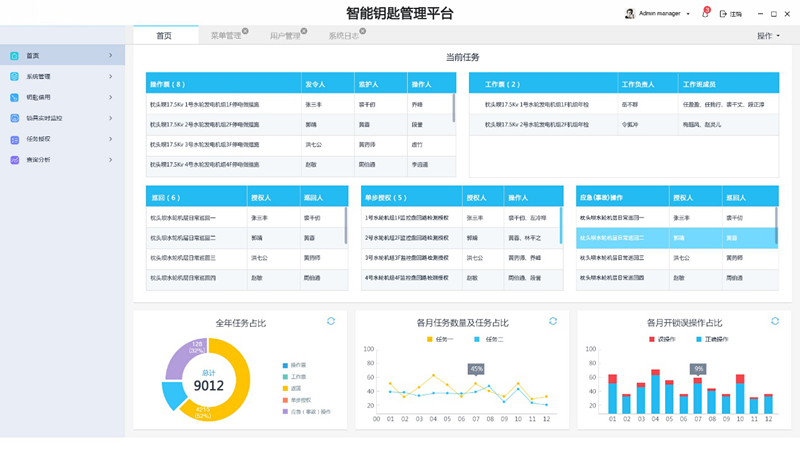Refresh the 全年任务占比 donut chart
The width and height of the screenshot is (800, 450).
pos(331,321)
